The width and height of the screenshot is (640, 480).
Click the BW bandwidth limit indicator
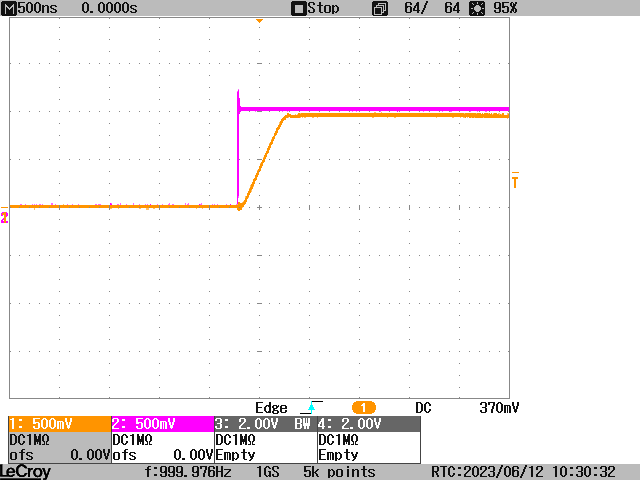pyautogui.click(x=302, y=424)
